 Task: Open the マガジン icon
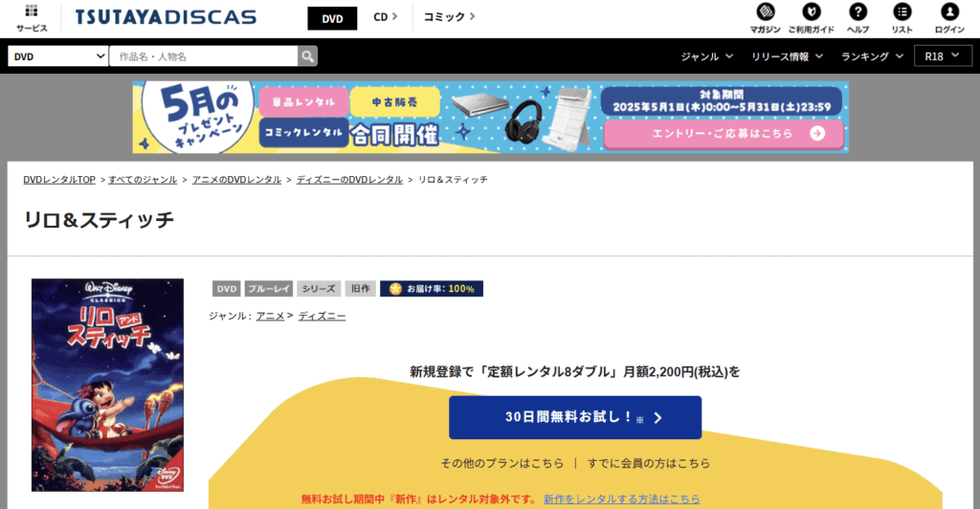click(765, 18)
